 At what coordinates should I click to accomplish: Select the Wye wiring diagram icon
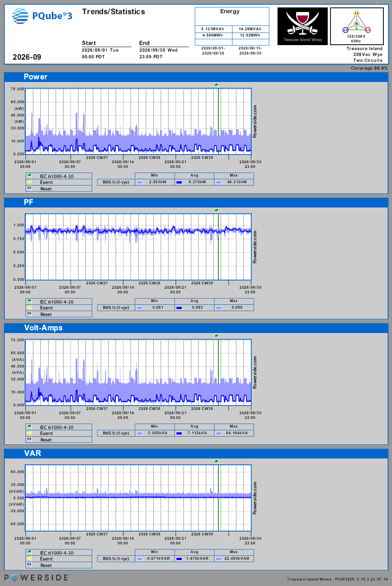357,26
